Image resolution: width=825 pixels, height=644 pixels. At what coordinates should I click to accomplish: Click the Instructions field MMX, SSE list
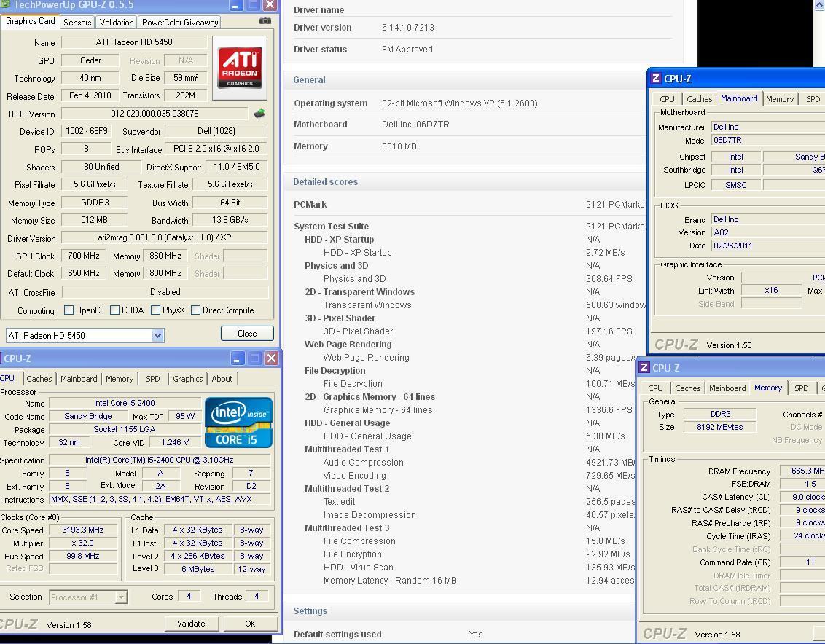pos(160,499)
